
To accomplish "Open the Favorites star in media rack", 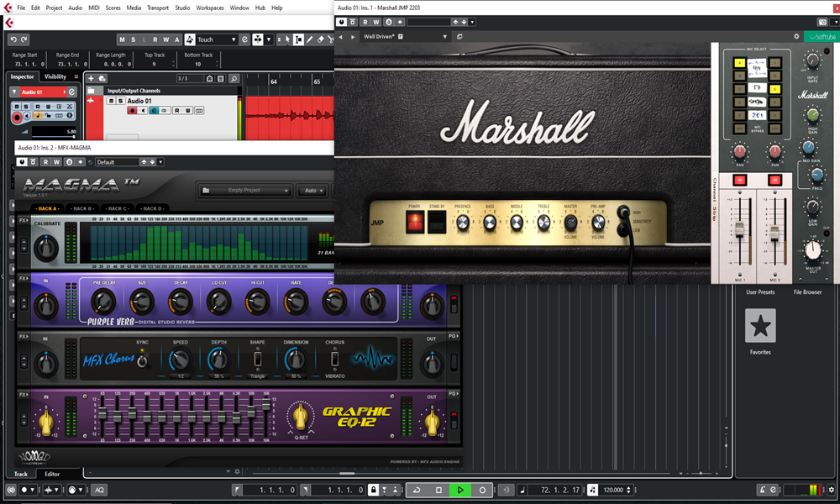I will [760, 326].
